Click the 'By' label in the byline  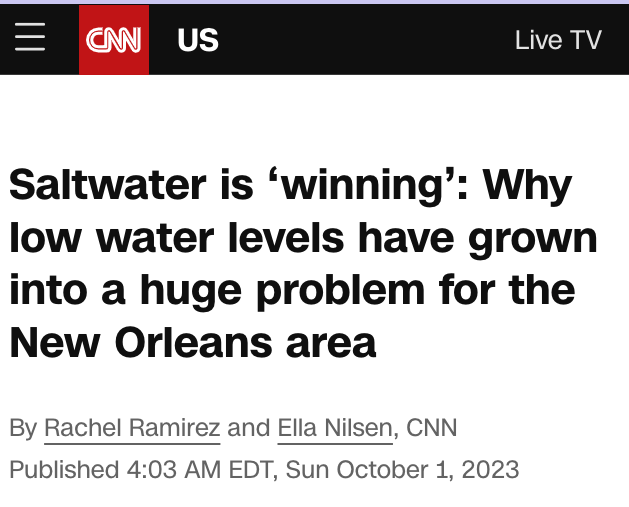[23, 428]
